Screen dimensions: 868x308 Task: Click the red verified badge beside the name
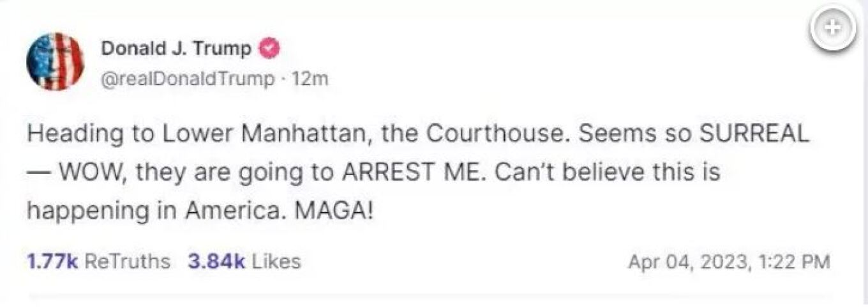pos(267,49)
